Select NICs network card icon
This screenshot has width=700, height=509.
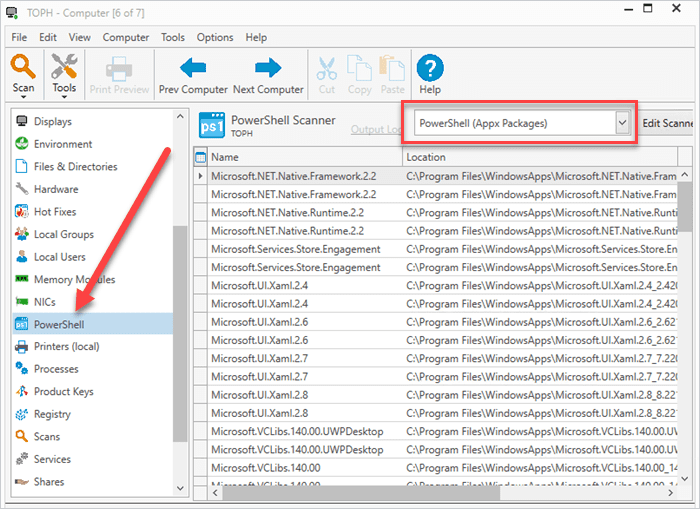[x=21, y=301]
